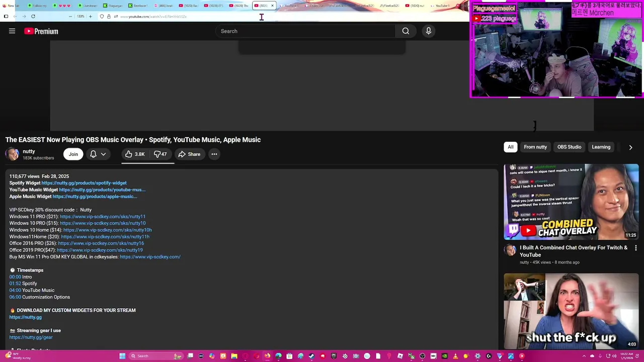Dislike the video with thumbs down
This screenshot has height=362, width=644.
click(x=160, y=154)
